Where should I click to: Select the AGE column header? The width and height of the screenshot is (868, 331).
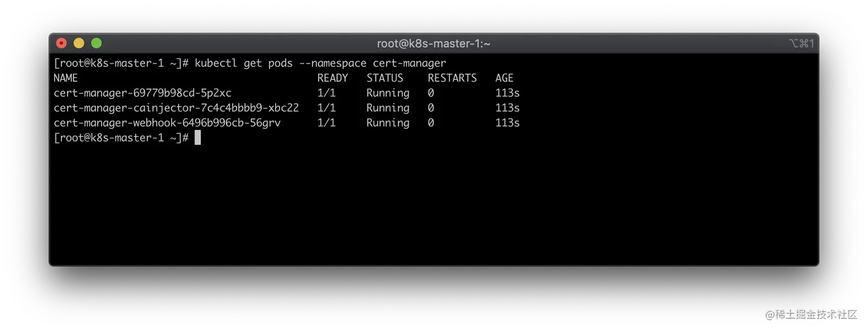pos(504,78)
